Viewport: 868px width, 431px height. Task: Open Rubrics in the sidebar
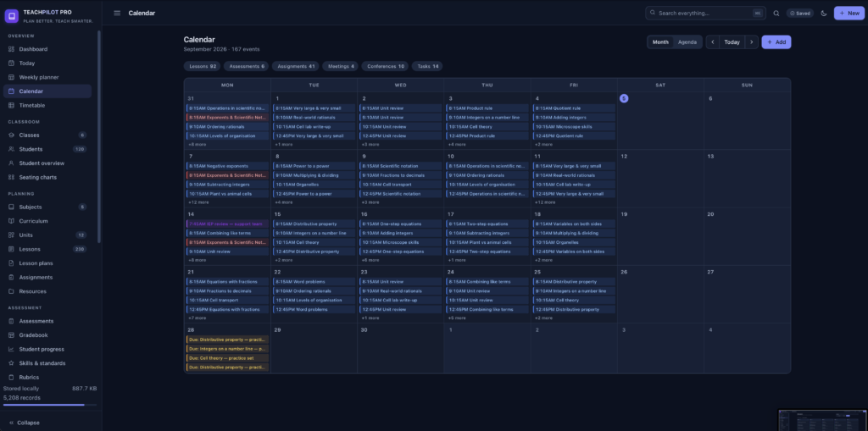47,378
